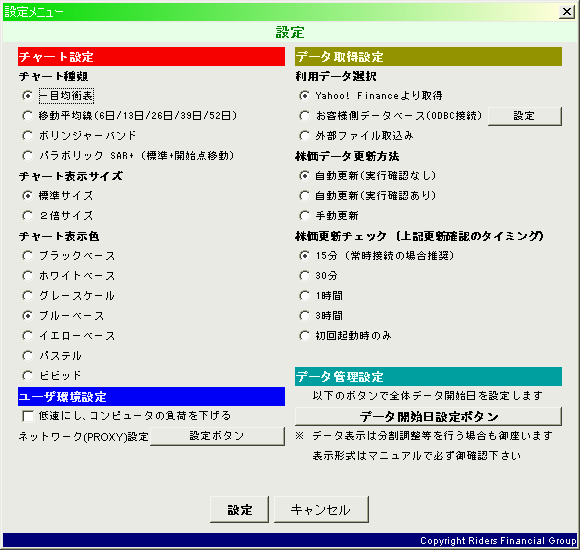Image resolution: width=580 pixels, height=550 pixels.
Task: Confirm with the bottom 設定 button
Action: (239, 510)
